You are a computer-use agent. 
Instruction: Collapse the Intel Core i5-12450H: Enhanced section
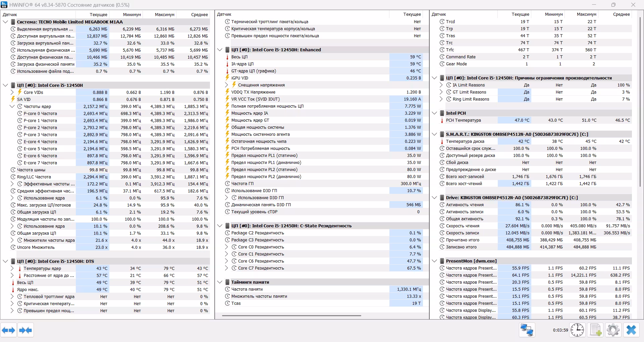(x=220, y=50)
